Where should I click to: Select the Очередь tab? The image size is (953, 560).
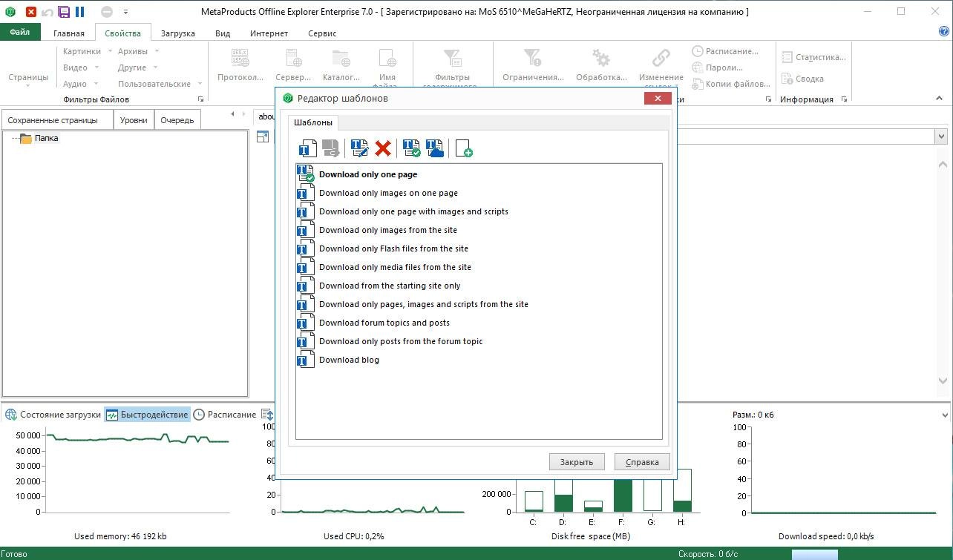point(177,120)
